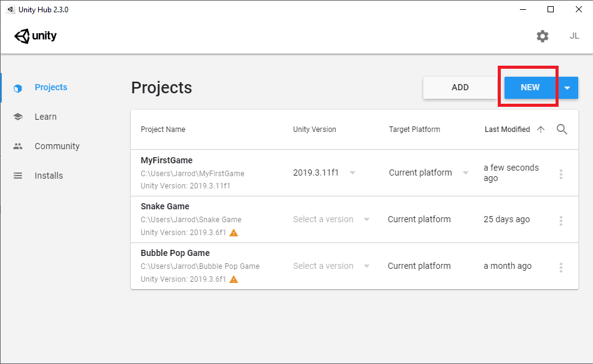Open Snake Game's Select a version dropdown

331,220
